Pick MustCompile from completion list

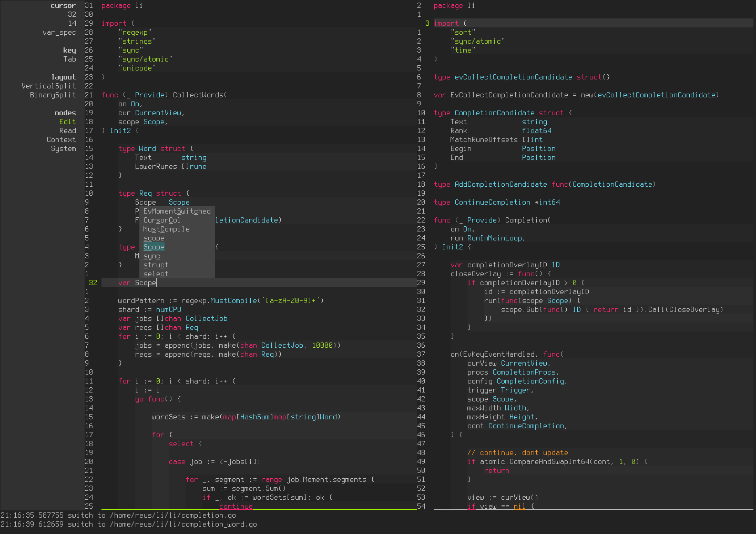tap(166, 229)
